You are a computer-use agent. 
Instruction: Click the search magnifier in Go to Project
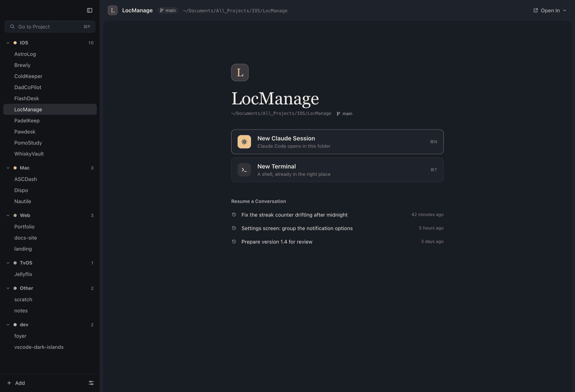(12, 26)
